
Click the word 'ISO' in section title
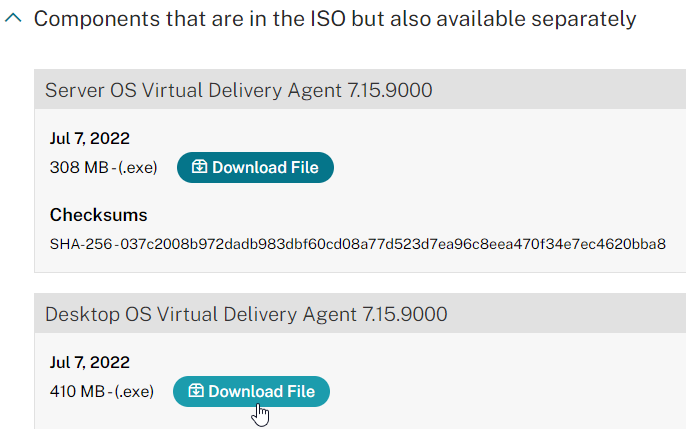[x=328, y=19]
